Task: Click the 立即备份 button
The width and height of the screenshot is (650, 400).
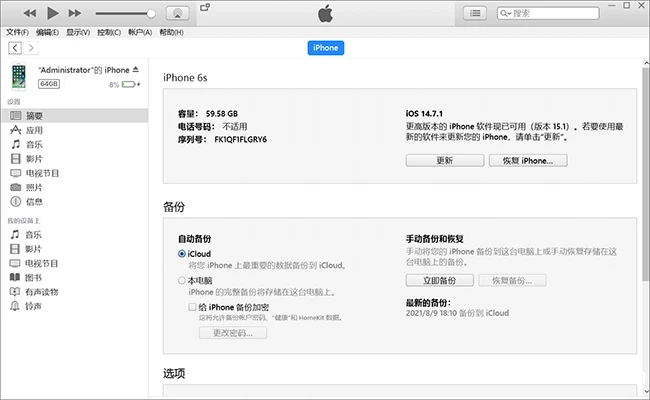Action: tap(440, 281)
